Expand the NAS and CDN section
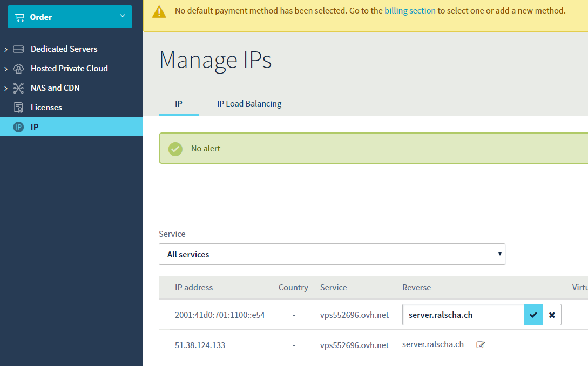588x366 pixels. tap(6, 89)
